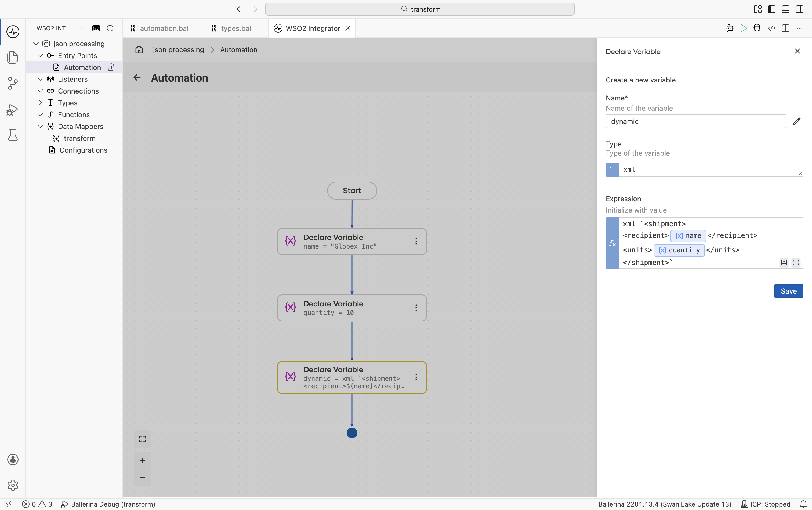The width and height of the screenshot is (812, 510).
Task: Toggle primary side bar visibility
Action: click(771, 9)
